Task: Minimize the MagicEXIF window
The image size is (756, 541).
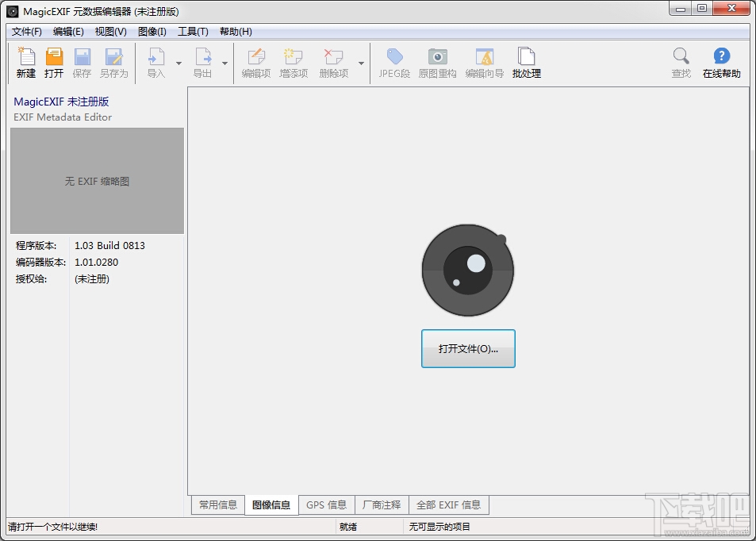Action: pos(681,9)
